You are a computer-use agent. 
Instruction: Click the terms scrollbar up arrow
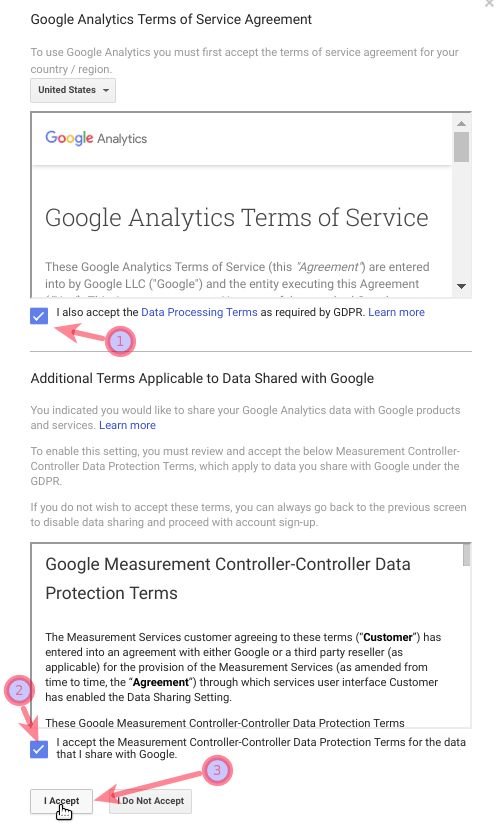pos(461,123)
